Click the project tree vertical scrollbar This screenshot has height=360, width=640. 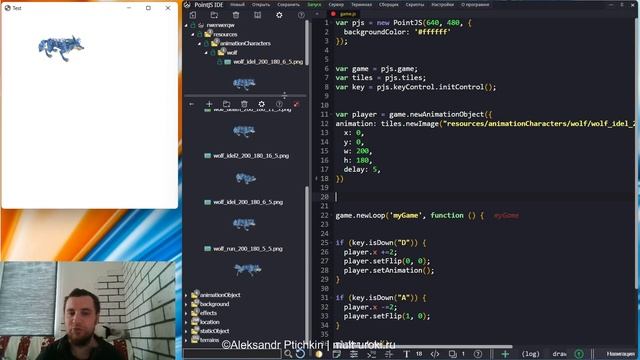click(307, 42)
